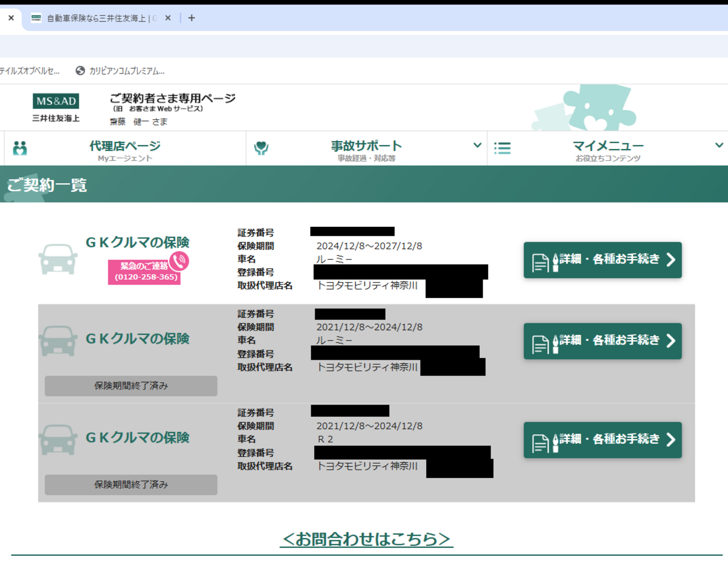This screenshot has height=567, width=728.
Task: Expand the 事故サポート dropdown chevron
Action: point(477,145)
